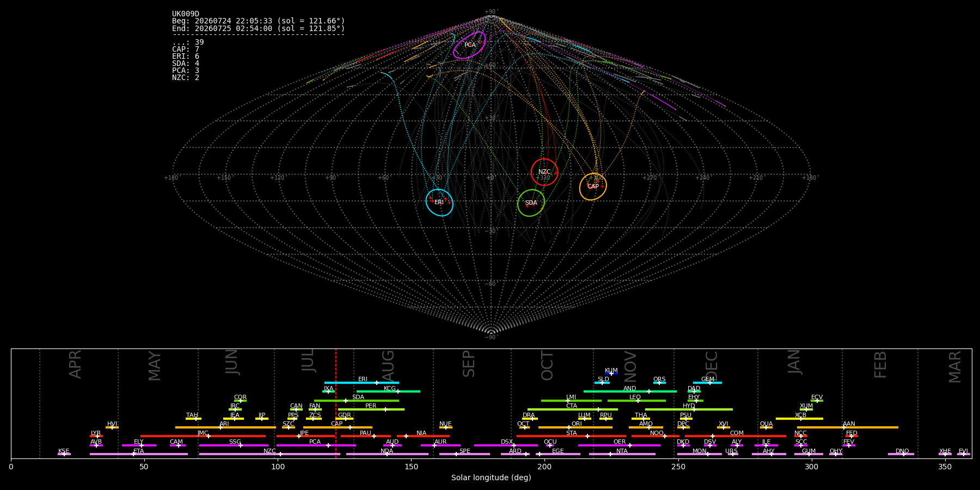980x490 pixels.
Task: Click the 'PCA: 3' count in the legend
Action: [186, 71]
